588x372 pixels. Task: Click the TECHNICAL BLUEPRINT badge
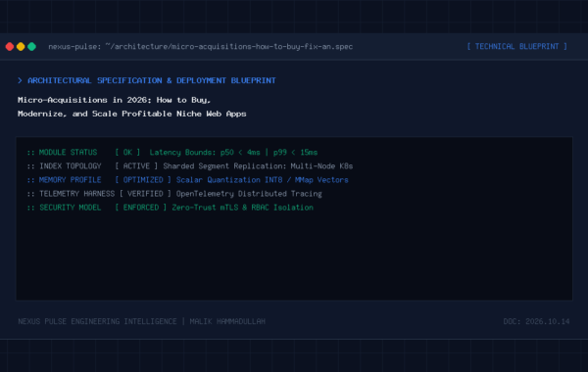516,46
